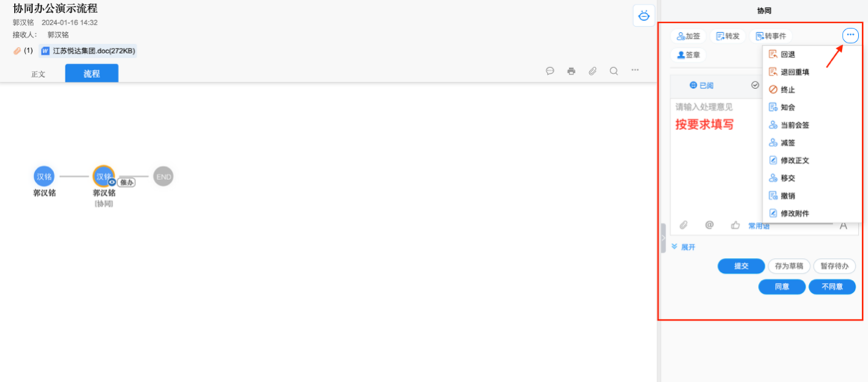Click the paperclip icon below opinion box
This screenshot has height=382, width=868.
tap(683, 225)
